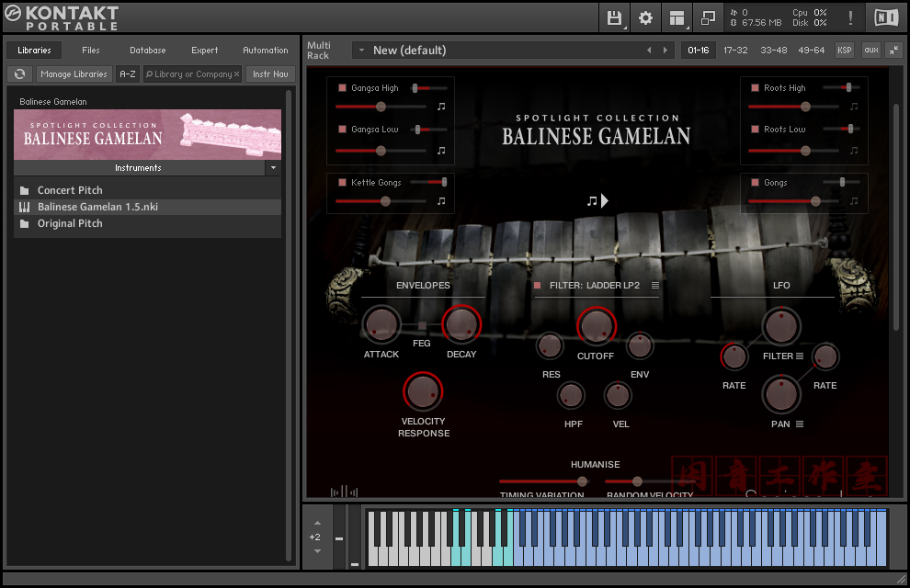The image size is (910, 588).
Task: Open the workspace layout panel menu
Action: point(677,18)
